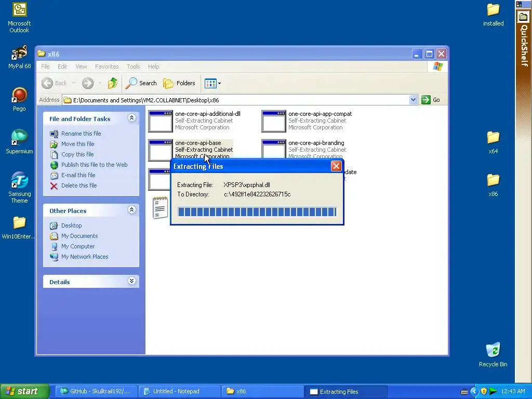Screen dimensions: 532x399
Task: Click the Forward navigation arrow
Action: click(87, 83)
